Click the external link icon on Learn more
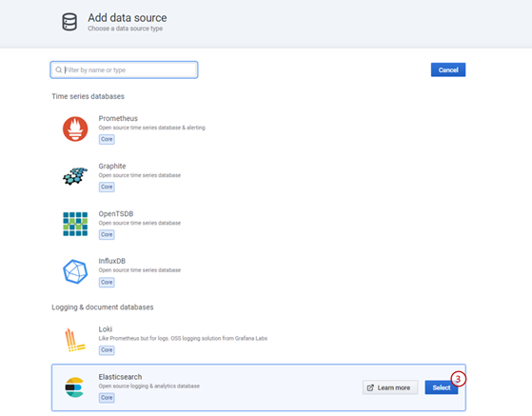Viewport: 532px width, 416px height. [370, 387]
